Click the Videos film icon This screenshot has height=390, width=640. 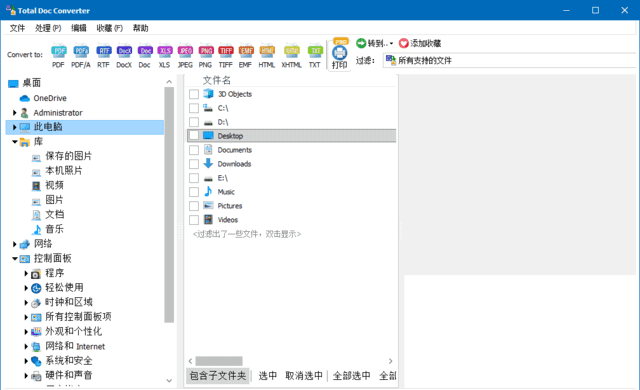click(208, 219)
